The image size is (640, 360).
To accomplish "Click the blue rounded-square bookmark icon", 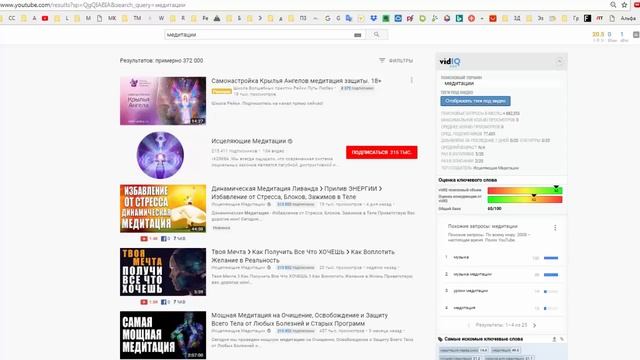I will pyautogui.click(x=398, y=18).
